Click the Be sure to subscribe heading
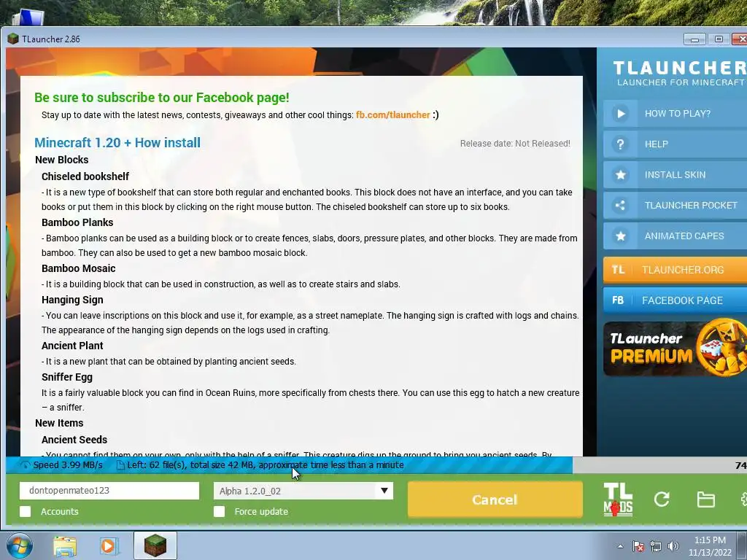 click(x=161, y=98)
